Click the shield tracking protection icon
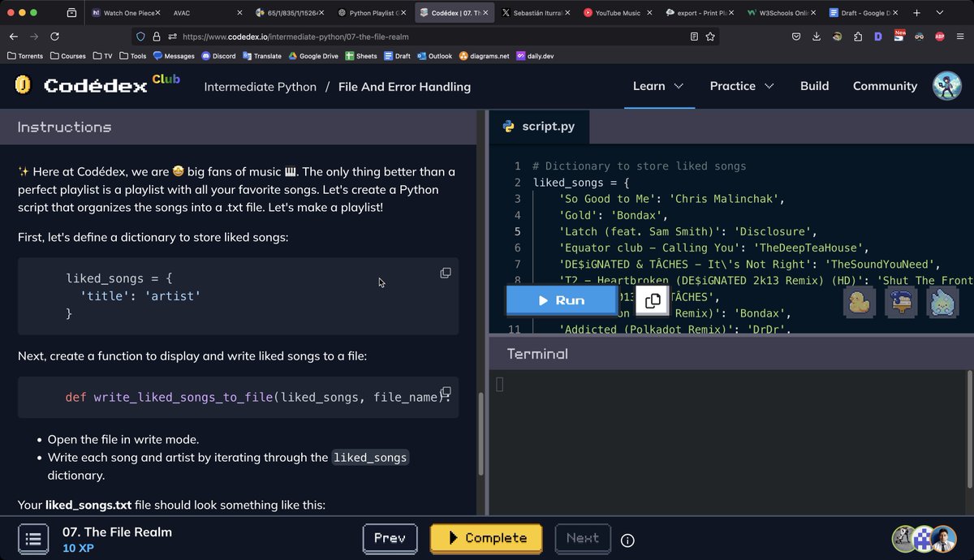Image resolution: width=974 pixels, height=560 pixels. click(x=140, y=37)
